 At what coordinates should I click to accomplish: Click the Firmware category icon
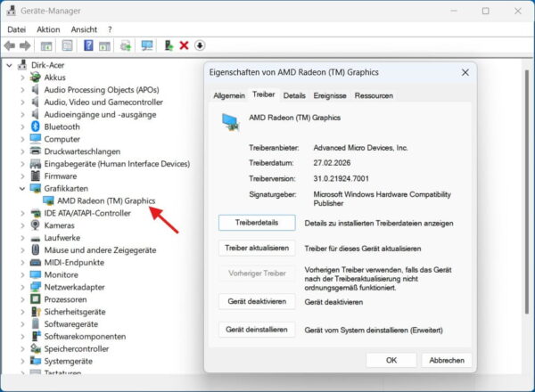[x=35, y=176]
